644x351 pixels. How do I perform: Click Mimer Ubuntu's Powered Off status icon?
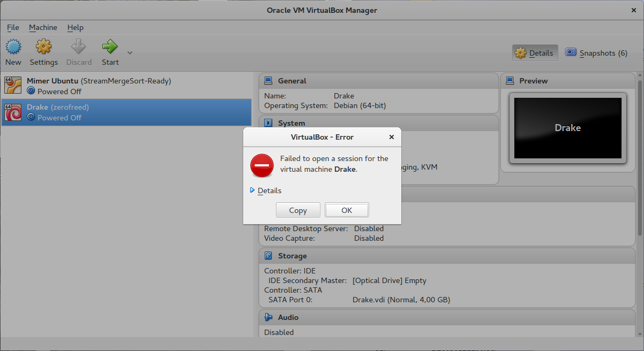[31, 91]
